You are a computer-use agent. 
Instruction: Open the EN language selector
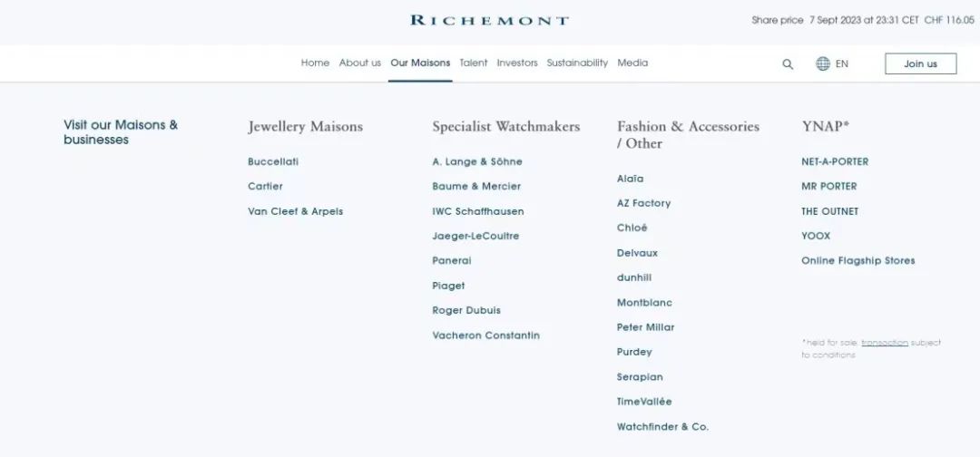click(842, 63)
